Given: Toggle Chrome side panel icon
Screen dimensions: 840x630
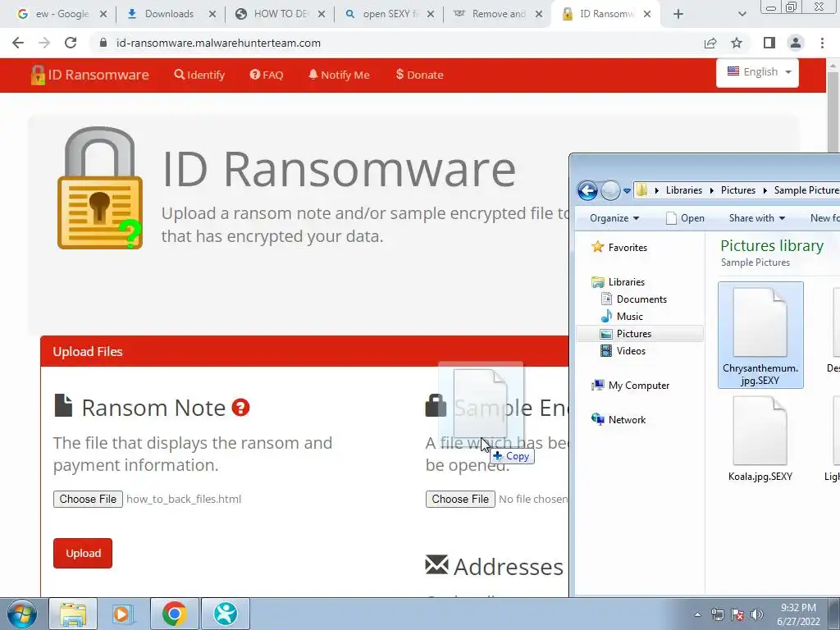Looking at the screenshot, I should 769,43.
